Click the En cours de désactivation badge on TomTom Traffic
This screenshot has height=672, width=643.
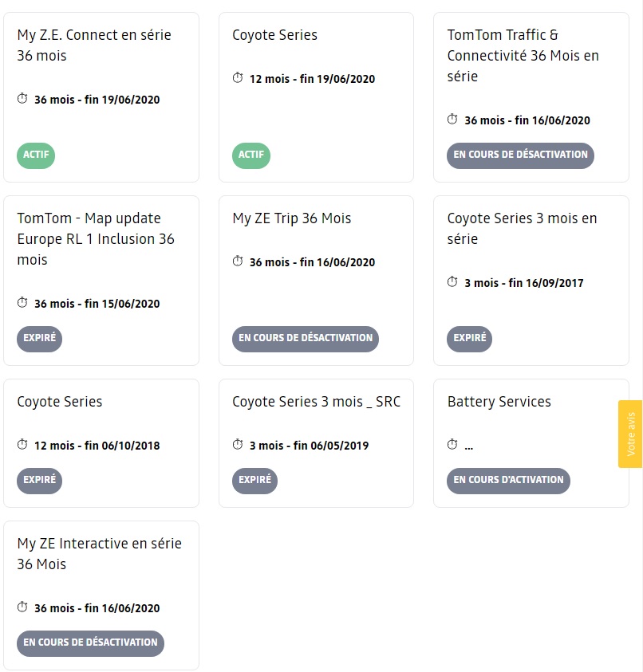click(520, 155)
